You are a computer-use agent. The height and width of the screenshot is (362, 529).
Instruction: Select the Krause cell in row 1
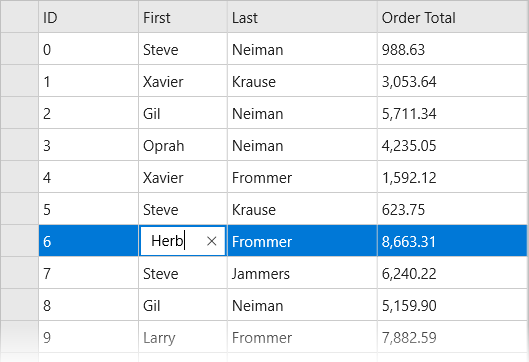tap(302, 81)
